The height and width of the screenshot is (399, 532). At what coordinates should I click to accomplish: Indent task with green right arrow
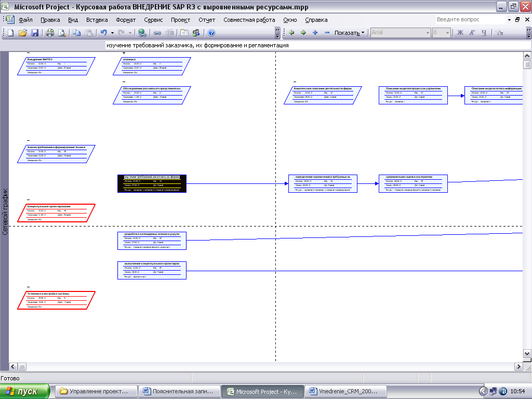(x=303, y=33)
